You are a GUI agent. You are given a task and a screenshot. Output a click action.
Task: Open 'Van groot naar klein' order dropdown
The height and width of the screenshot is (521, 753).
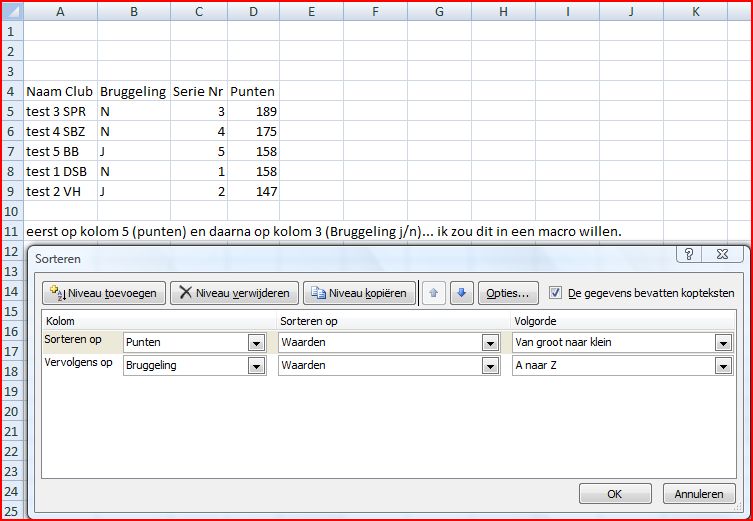coord(723,343)
